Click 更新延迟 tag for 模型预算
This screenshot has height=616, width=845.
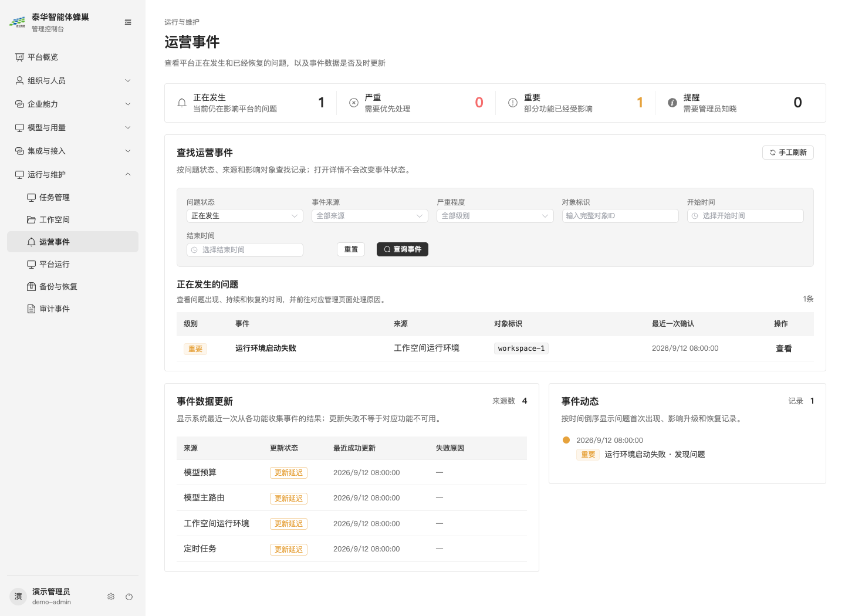[x=289, y=473]
